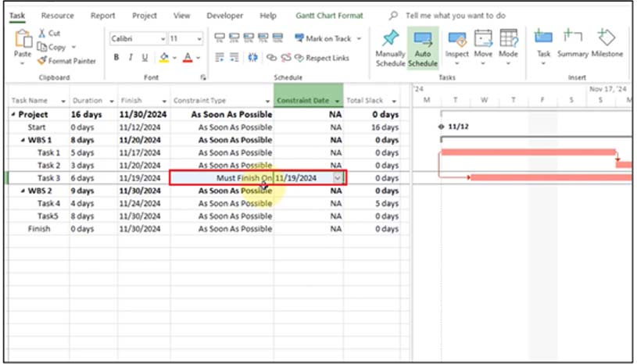Click the Paste clipboard icon
This screenshot has height=364, width=637.
click(23, 39)
